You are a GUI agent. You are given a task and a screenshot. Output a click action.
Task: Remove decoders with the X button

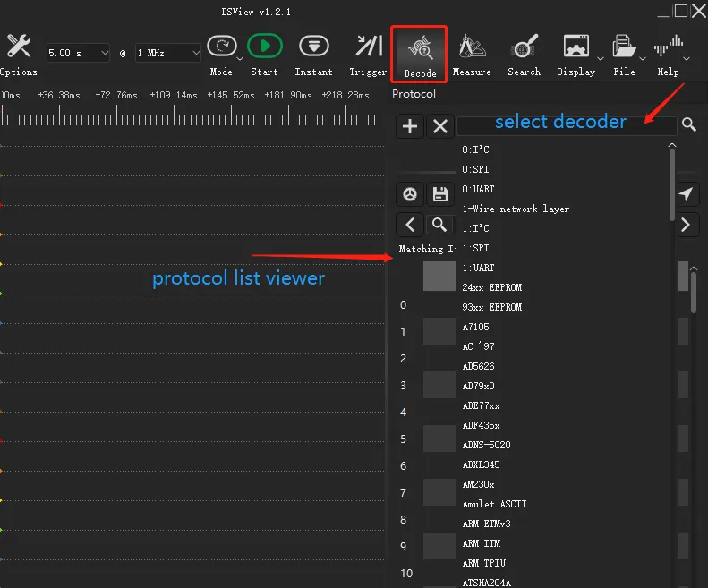[x=440, y=126]
